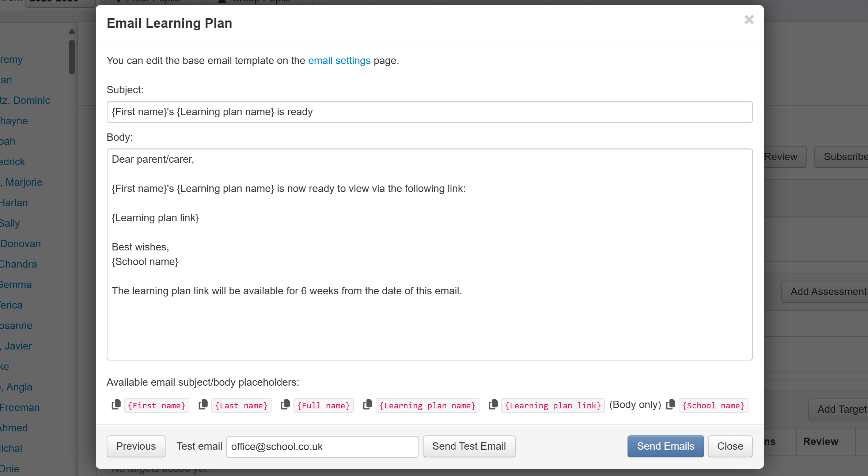Click the blue Send Emails button
Viewport: 868px width, 476px height.
(x=666, y=446)
